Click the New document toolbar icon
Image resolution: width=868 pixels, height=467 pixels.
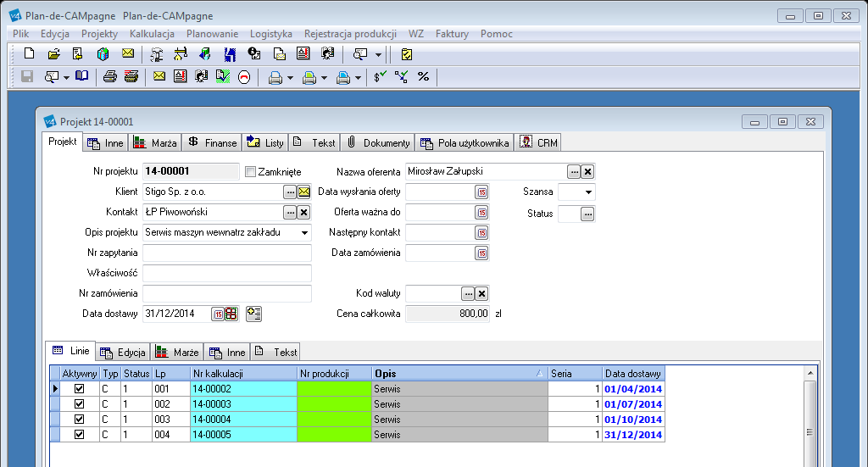(30, 53)
